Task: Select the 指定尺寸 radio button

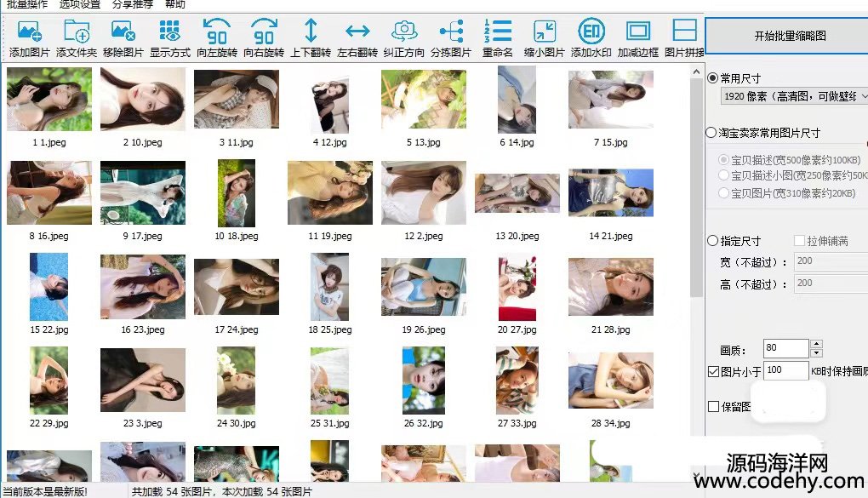Action: click(713, 240)
